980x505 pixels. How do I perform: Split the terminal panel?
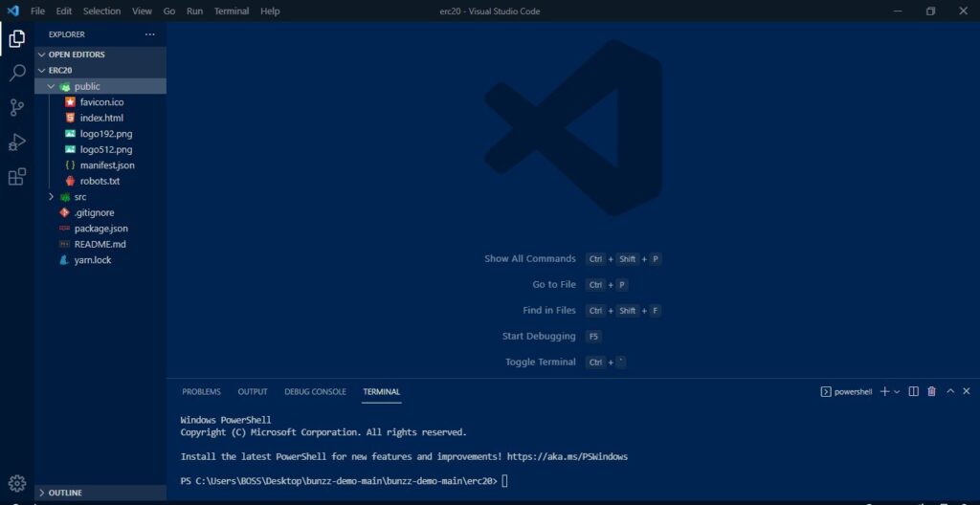pos(913,391)
